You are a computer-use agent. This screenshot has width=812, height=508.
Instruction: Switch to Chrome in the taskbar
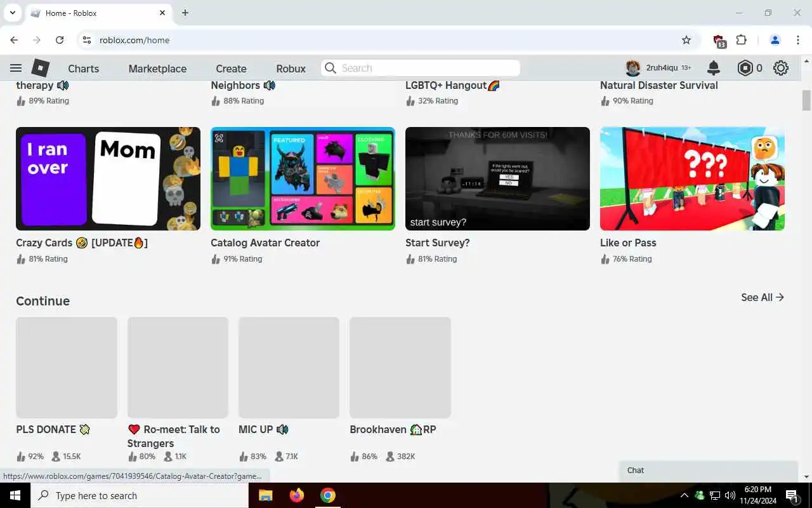[x=327, y=495]
